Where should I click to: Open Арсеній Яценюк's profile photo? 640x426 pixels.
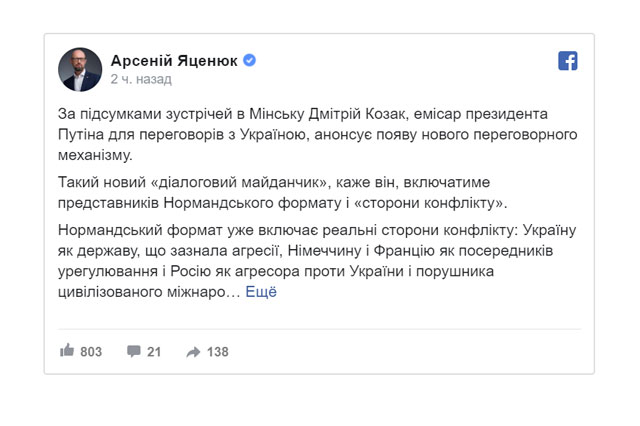pos(80,69)
